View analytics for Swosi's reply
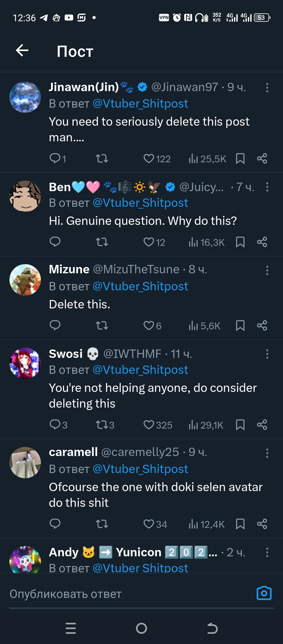Screen dimensions: 283x644 [193, 425]
